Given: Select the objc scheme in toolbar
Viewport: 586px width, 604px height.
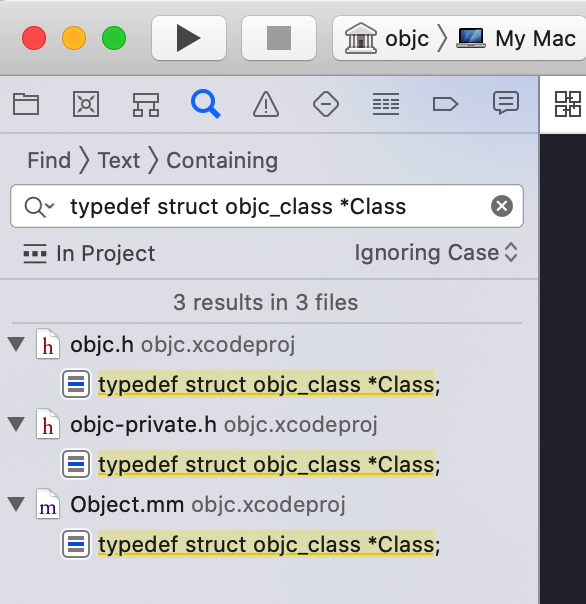Looking at the screenshot, I should coord(387,38).
